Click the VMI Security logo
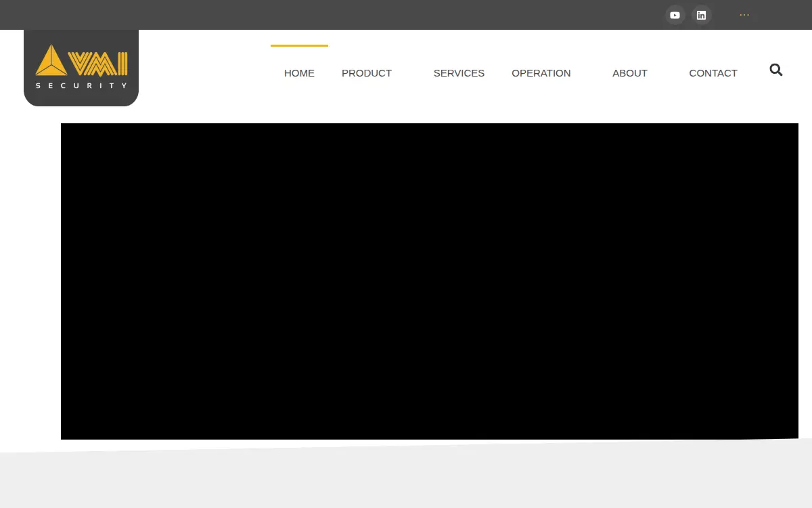Viewport: 812px width, 508px height. [81, 68]
